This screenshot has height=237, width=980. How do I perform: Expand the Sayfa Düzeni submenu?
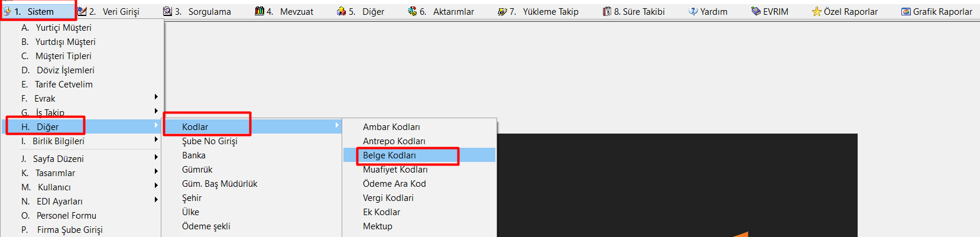[156, 157]
